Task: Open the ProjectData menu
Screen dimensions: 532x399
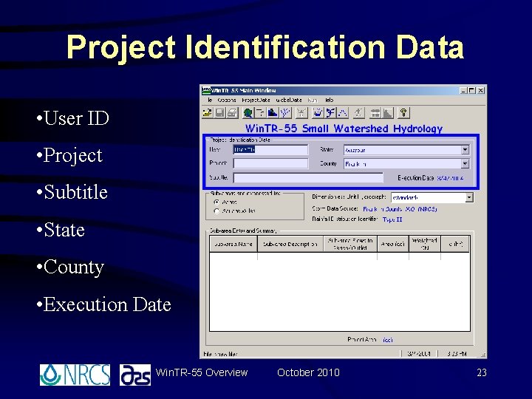Action: tap(256, 100)
